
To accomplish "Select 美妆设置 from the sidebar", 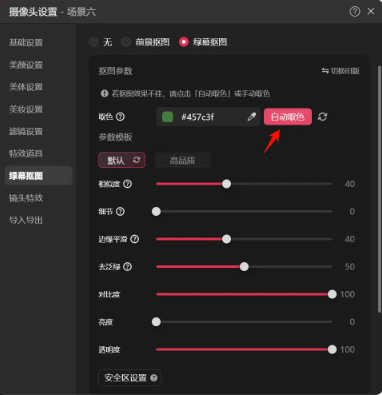I will point(26,109).
